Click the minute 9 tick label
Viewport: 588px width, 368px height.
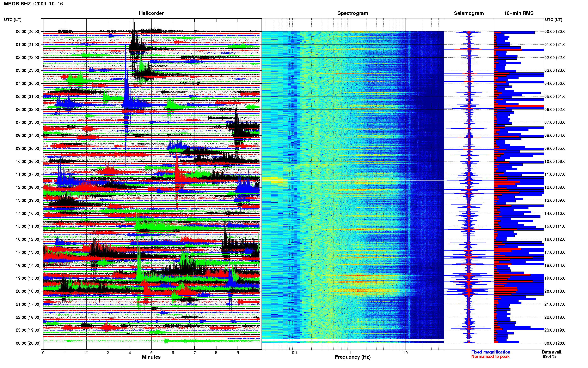click(238, 353)
